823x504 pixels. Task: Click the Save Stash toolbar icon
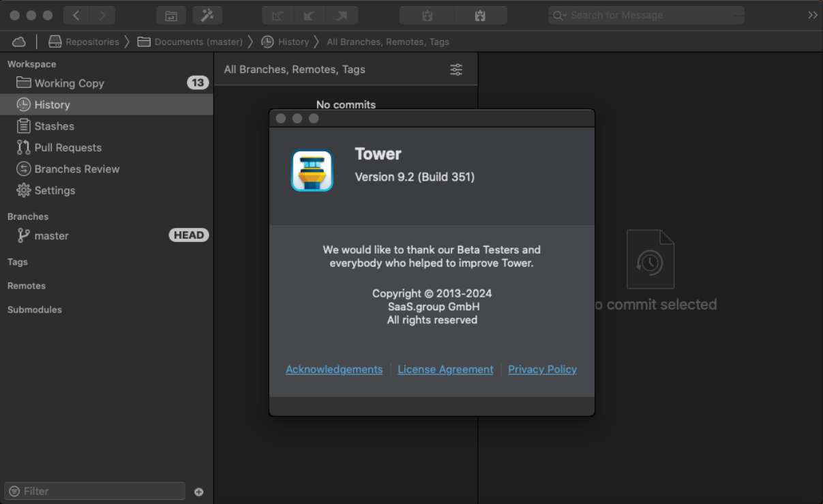[x=428, y=16]
